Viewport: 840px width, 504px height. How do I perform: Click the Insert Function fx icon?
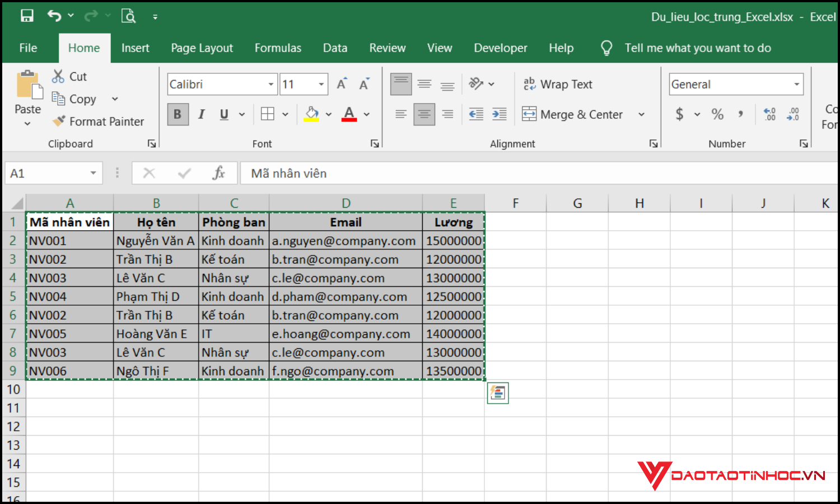point(218,173)
